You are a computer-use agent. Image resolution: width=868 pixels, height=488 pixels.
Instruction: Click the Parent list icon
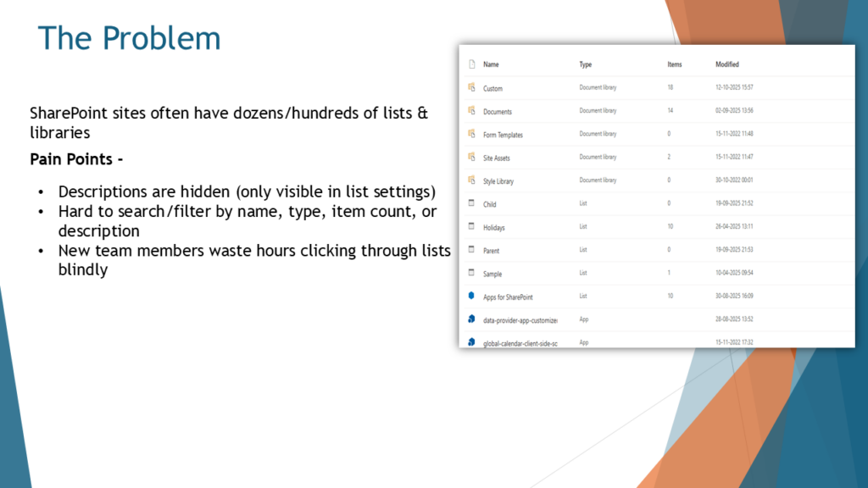click(x=471, y=250)
